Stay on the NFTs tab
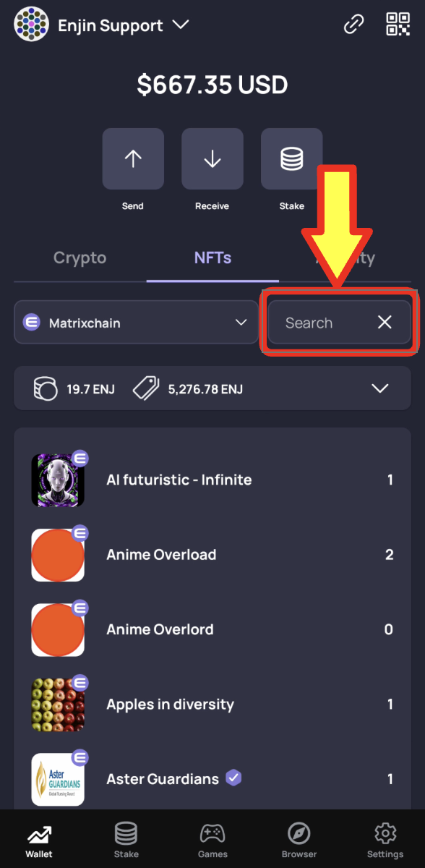 click(x=212, y=258)
